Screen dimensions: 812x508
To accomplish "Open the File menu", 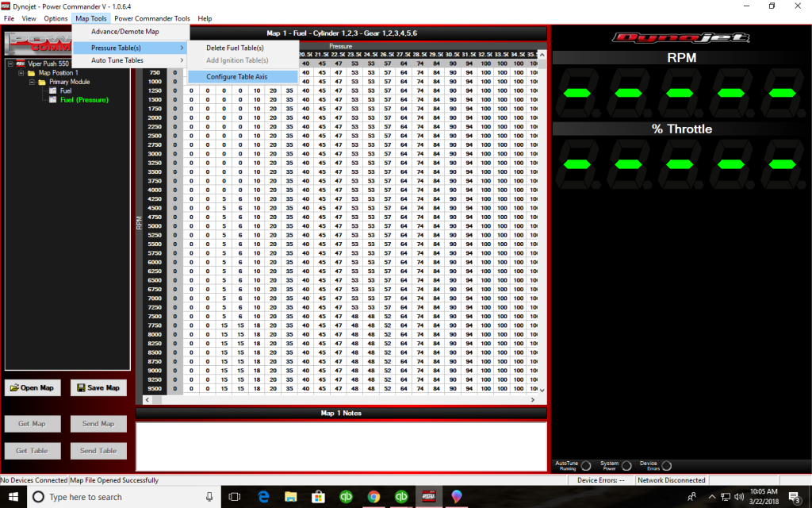I will pos(9,18).
